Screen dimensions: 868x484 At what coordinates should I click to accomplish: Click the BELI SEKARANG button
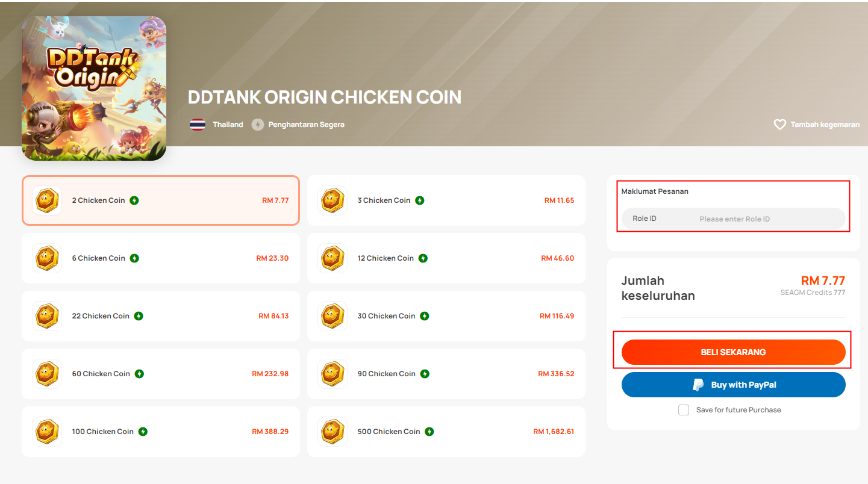click(x=734, y=352)
